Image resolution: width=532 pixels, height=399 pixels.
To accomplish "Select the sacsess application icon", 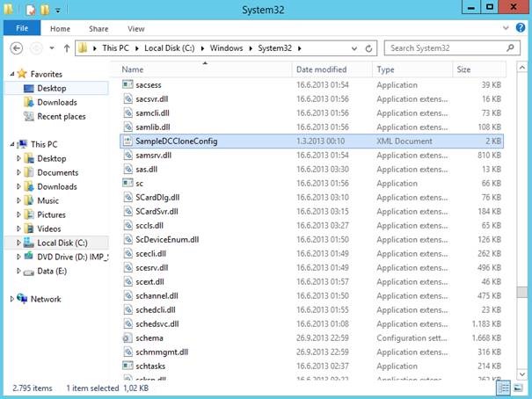I will click(128, 84).
